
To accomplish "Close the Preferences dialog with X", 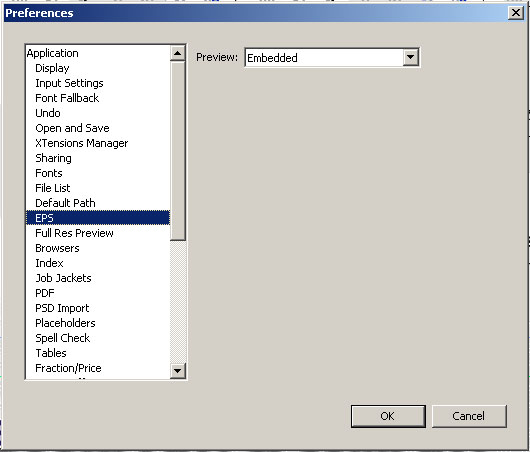I will click(516, 13).
